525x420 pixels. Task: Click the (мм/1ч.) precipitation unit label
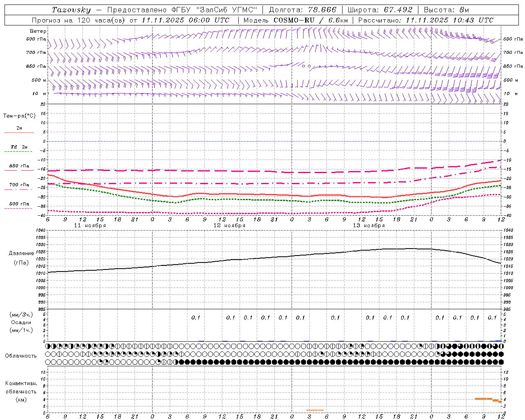point(21,330)
